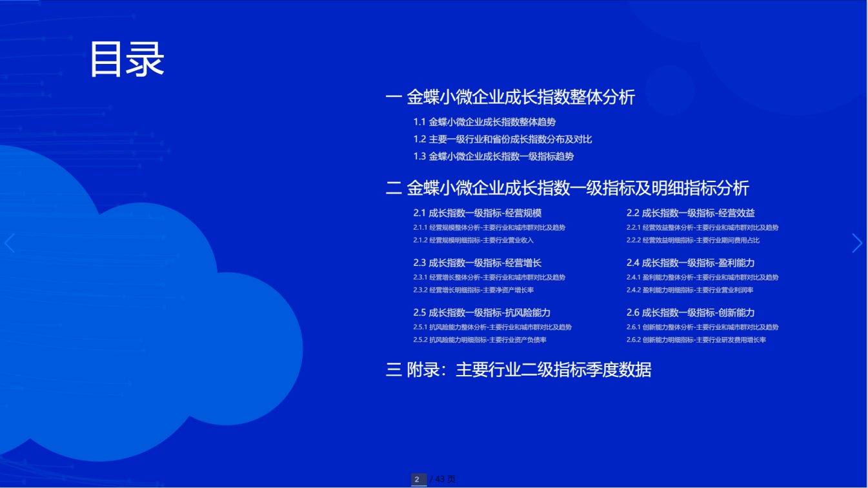Open section 二 一级指标及明细指标分析 heading
This screenshot has width=868, height=488.
point(567,188)
